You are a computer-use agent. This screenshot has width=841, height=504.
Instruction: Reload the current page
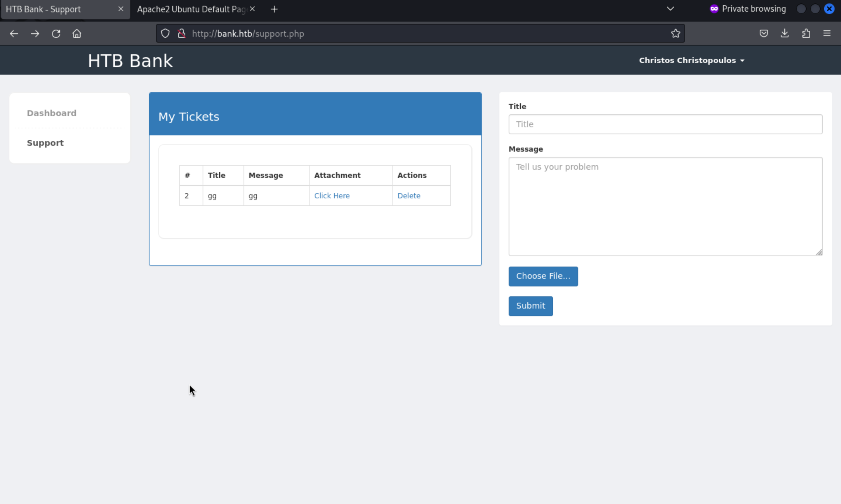56,34
